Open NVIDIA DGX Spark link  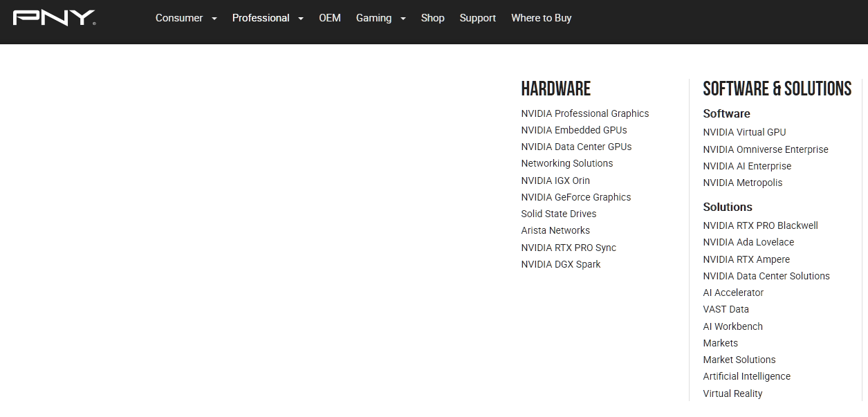click(561, 264)
